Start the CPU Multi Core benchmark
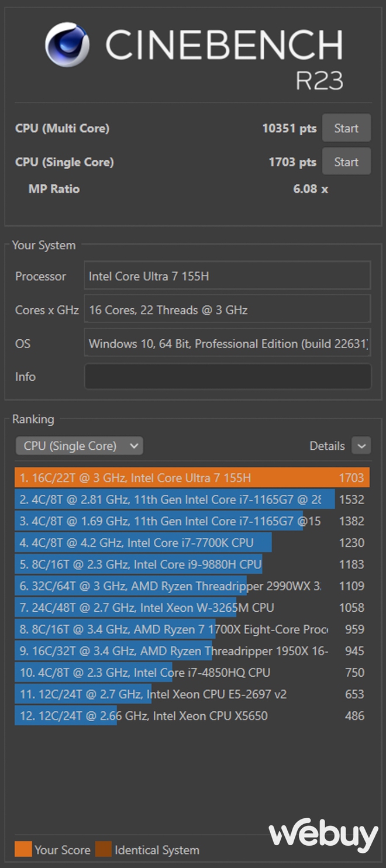Image resolution: width=386 pixels, height=868 pixels. 346,128
